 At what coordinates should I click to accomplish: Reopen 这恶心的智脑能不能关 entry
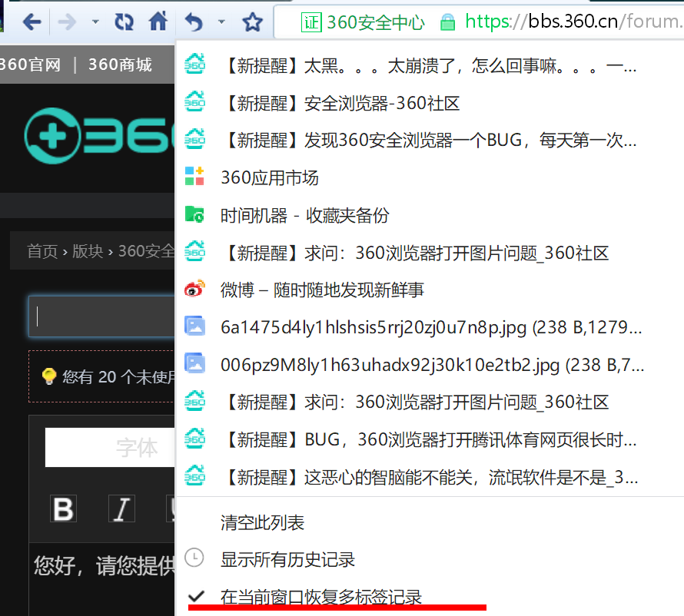(x=430, y=478)
